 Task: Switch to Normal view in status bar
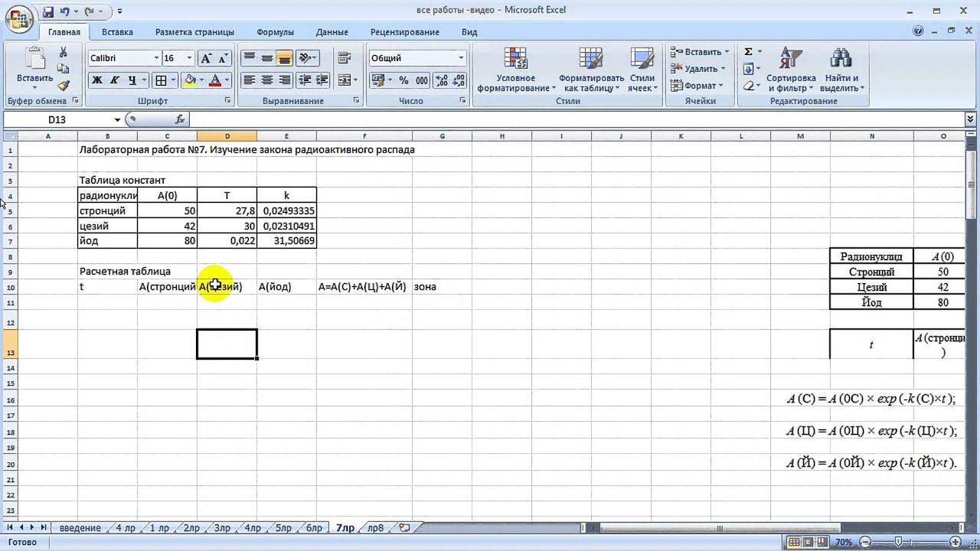coord(795,543)
